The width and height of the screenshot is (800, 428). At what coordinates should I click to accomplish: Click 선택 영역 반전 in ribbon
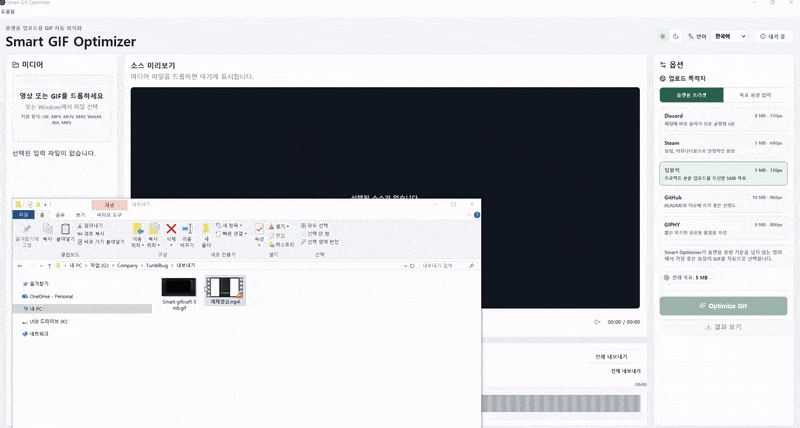point(320,242)
